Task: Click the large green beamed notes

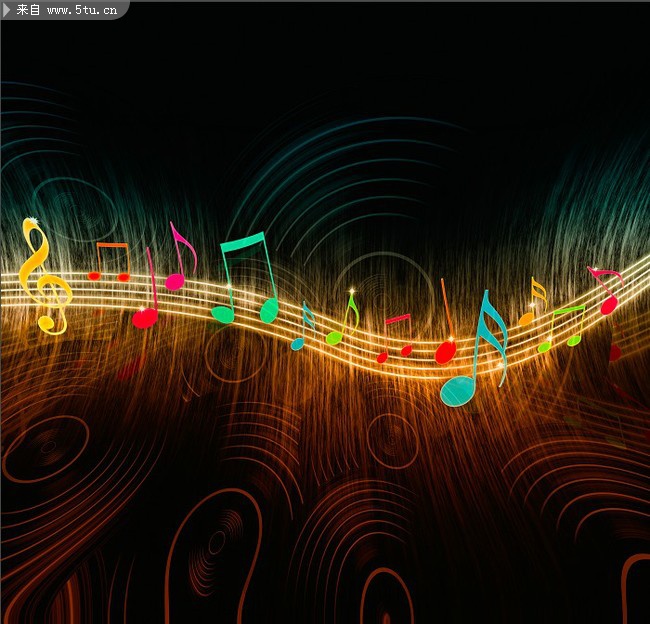Action: pos(245,280)
